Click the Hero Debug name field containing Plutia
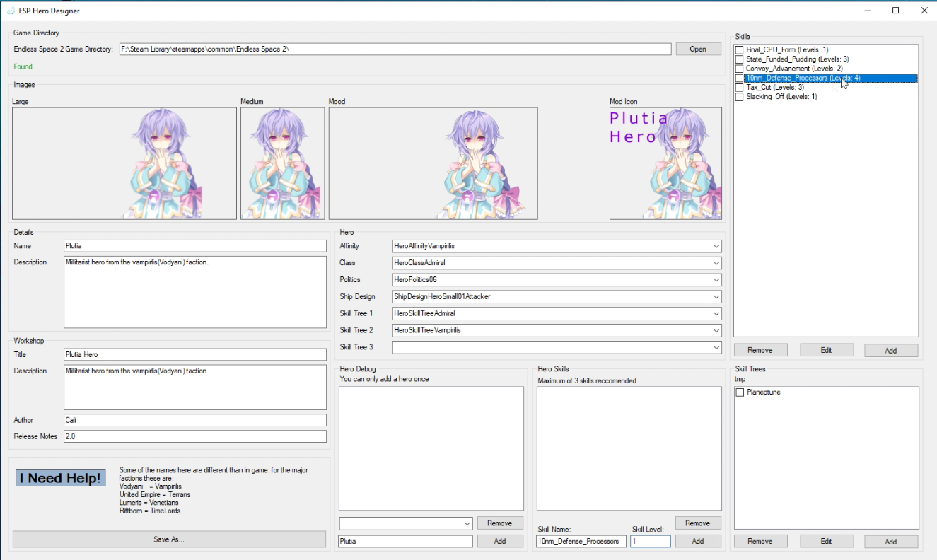Image resolution: width=937 pixels, height=560 pixels. pyautogui.click(x=405, y=541)
